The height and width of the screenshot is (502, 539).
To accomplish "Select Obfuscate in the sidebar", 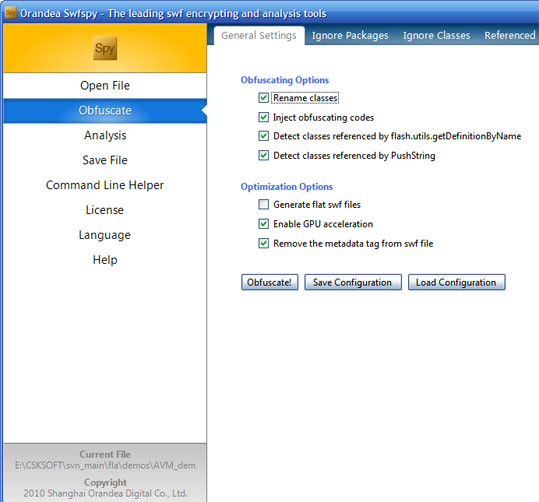I will [105, 111].
